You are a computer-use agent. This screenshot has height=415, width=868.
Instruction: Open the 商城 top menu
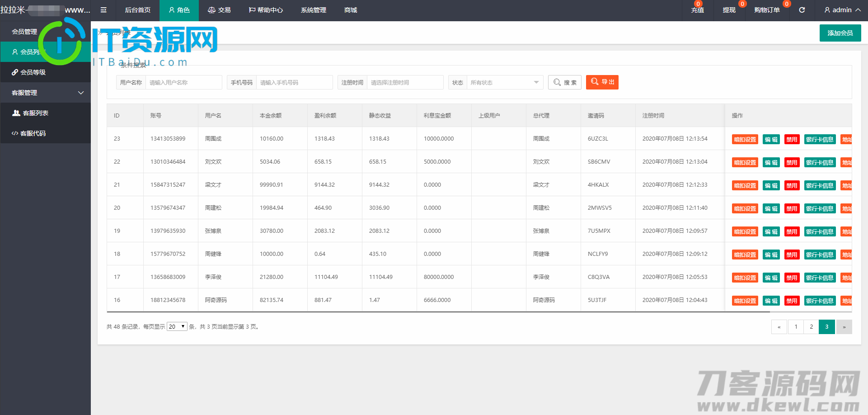[x=351, y=10]
